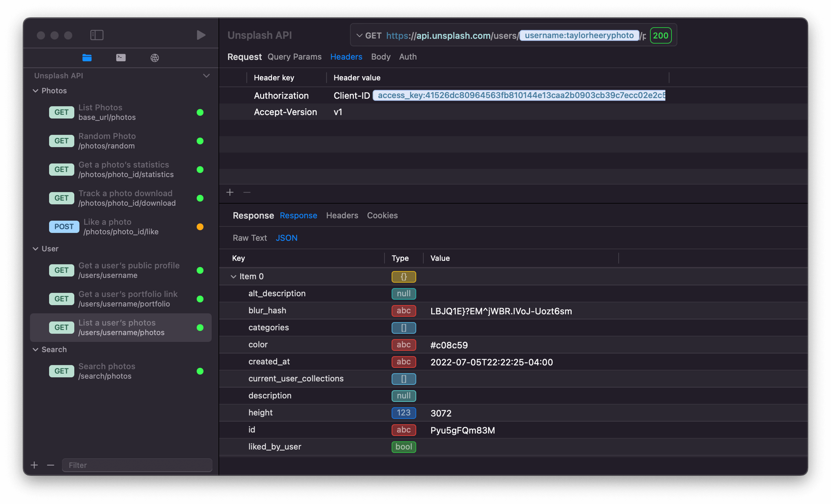Remove request with sidebar minus button
The image size is (831, 504).
click(x=51, y=465)
